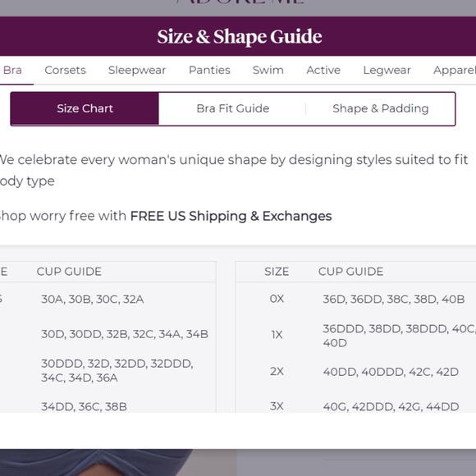Click the 1X size row
The height and width of the screenshot is (476, 476).
click(x=355, y=335)
